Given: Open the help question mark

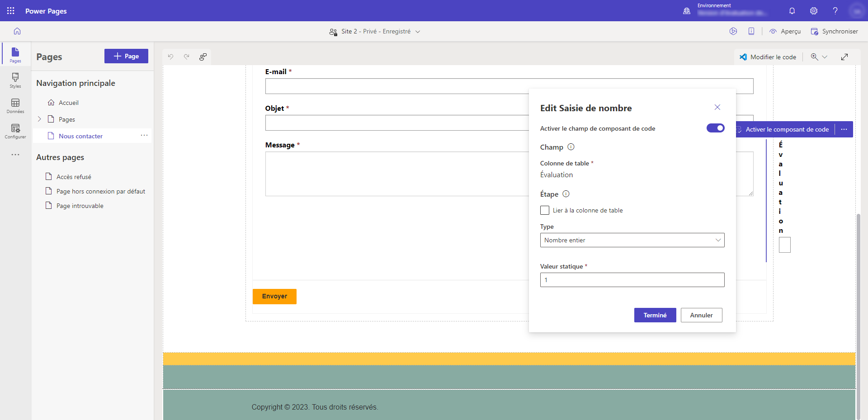Looking at the screenshot, I should (835, 11).
